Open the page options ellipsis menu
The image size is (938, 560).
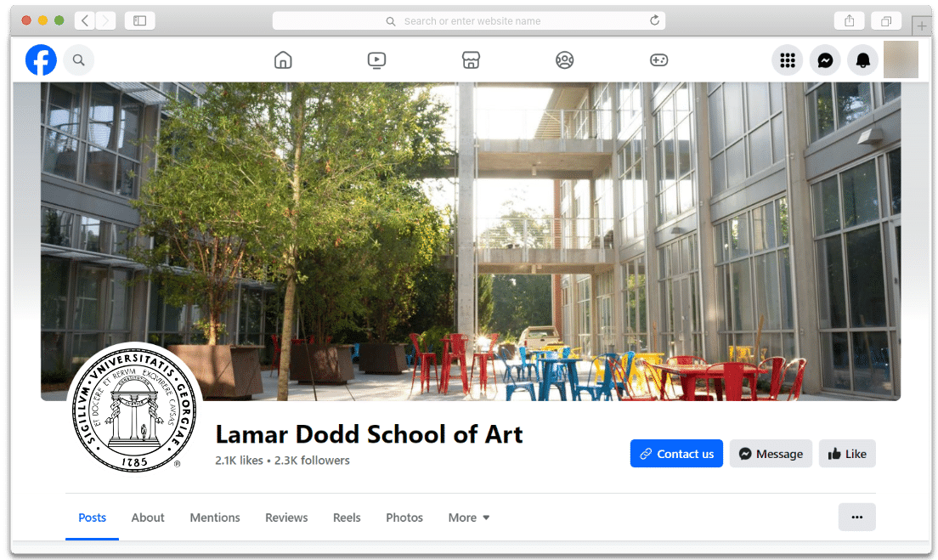coord(856,517)
